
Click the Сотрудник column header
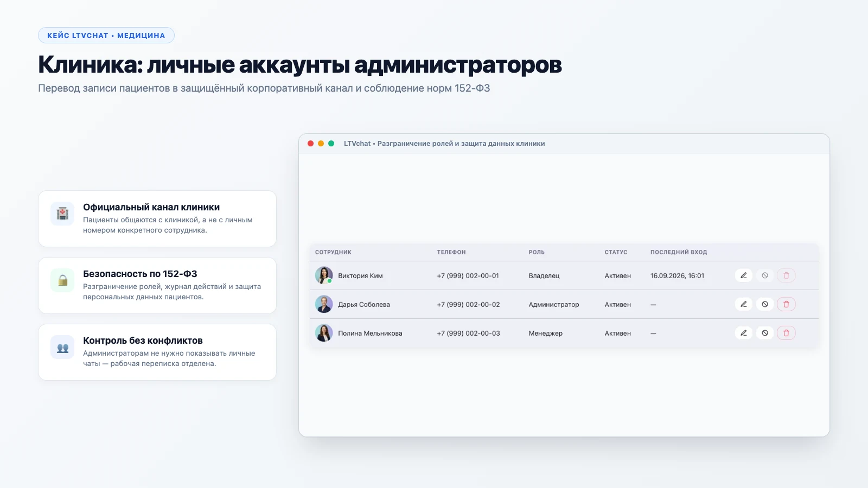pyautogui.click(x=333, y=252)
